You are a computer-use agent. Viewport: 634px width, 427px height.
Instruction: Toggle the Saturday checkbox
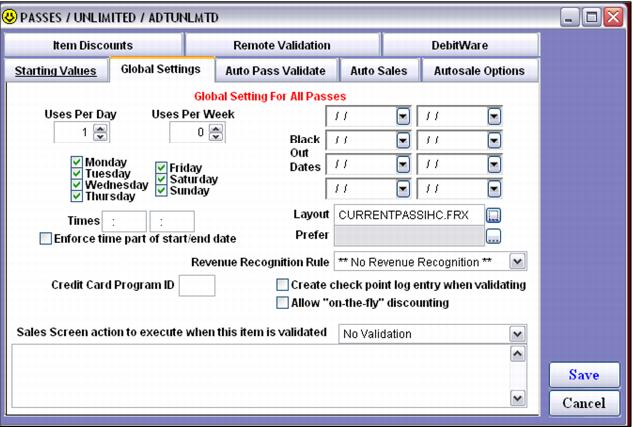(160, 179)
